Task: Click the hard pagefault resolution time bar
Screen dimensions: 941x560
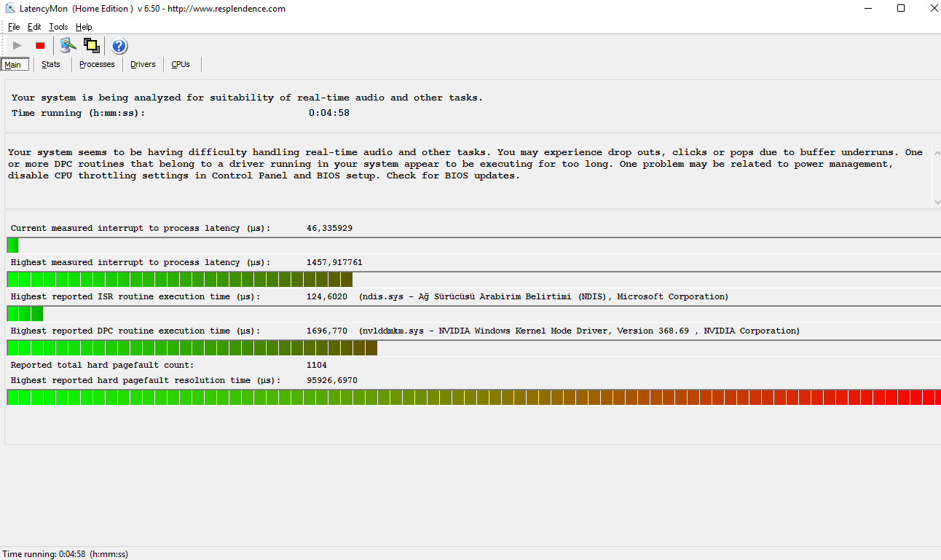Action: click(473, 398)
